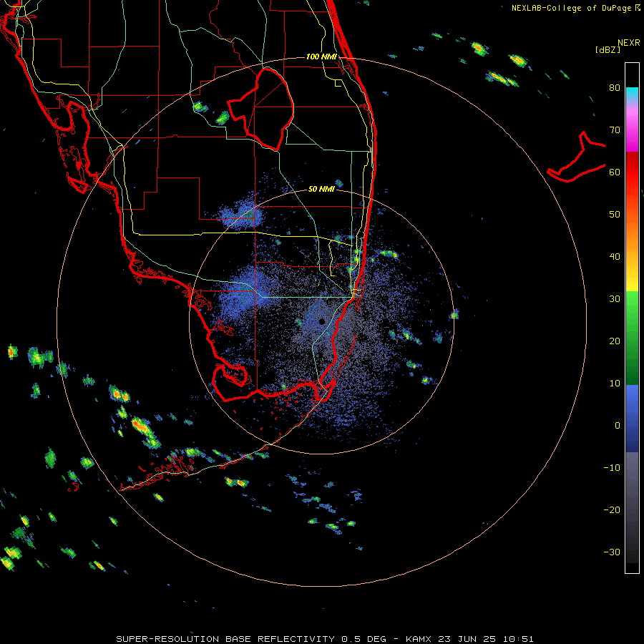The image size is (644, 644).
Task: Select the [dBZ] units label
Action: (608, 49)
